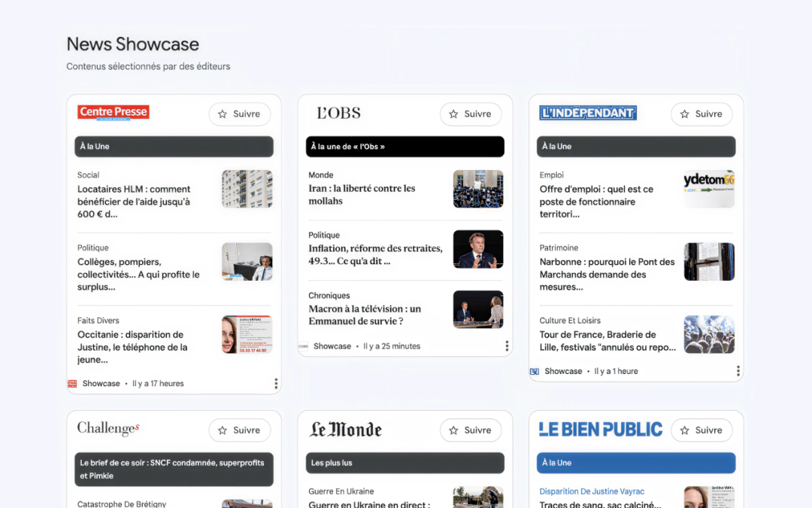Click Iran crowd thumbnail
This screenshot has width=812, height=508.
click(478, 189)
